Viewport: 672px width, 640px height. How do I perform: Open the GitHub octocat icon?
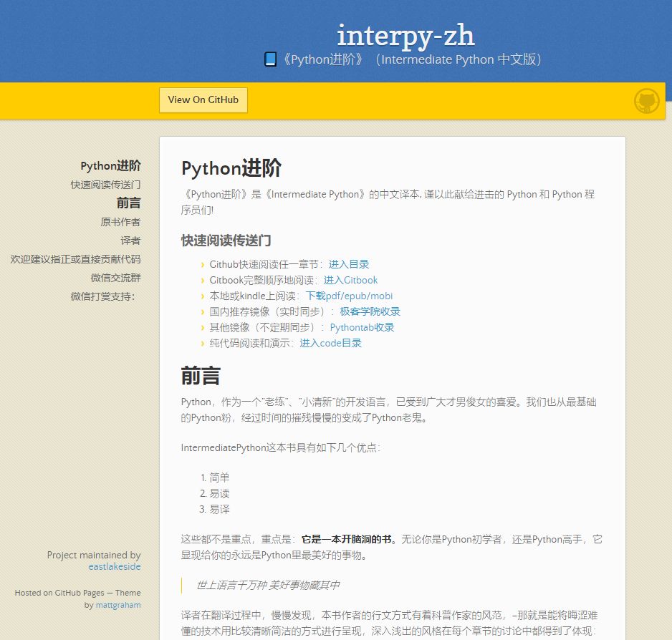pos(646,101)
